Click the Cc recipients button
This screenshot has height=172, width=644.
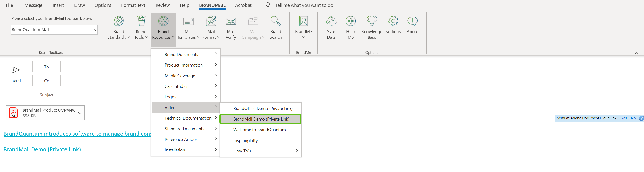(47, 81)
